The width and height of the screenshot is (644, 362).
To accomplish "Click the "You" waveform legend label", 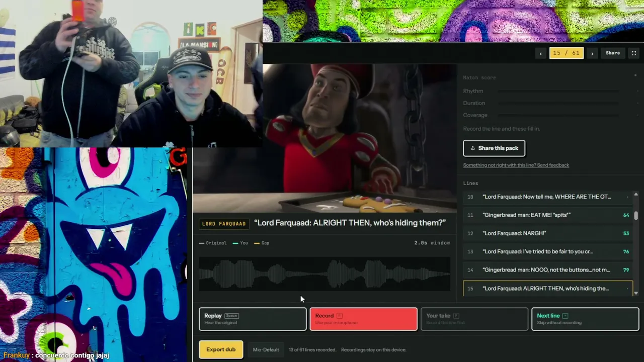I will pyautogui.click(x=240, y=243).
